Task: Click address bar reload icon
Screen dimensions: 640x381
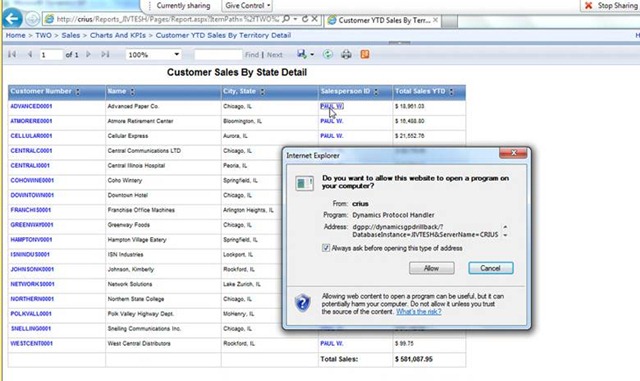Action: pos(305,19)
